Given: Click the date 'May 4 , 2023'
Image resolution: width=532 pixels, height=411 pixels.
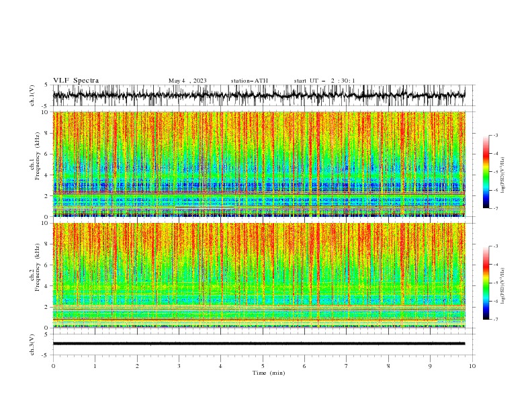Looking at the screenshot, I should click(x=187, y=81).
